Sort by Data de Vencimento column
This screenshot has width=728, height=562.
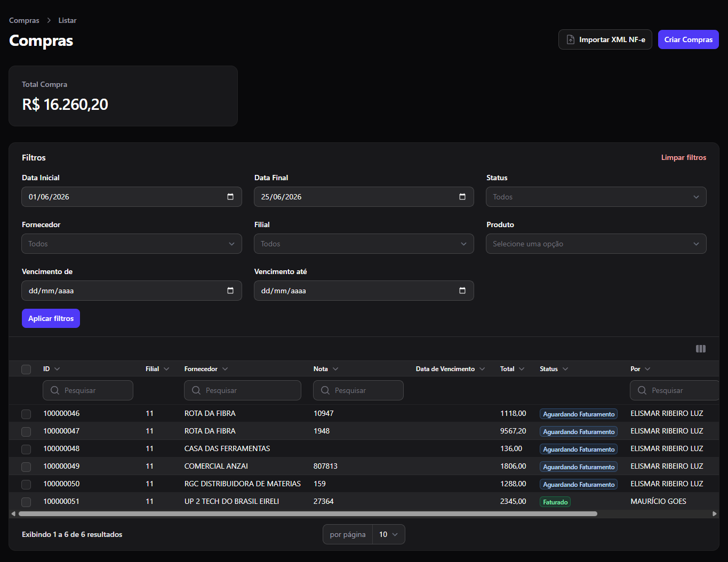click(x=451, y=369)
